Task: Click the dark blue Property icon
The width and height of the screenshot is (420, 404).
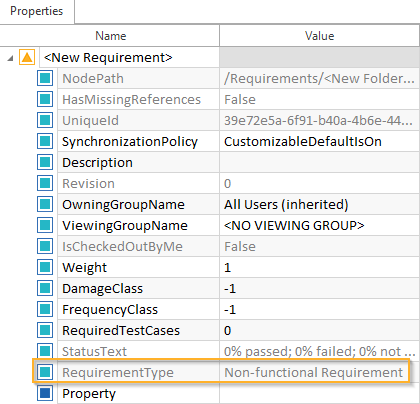Action: [x=45, y=393]
